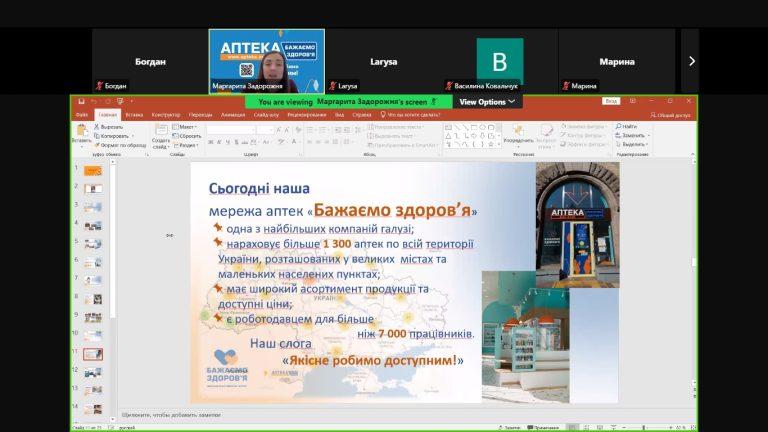Start slideshow from quick access toolbar icon
Viewport: 768px width, 432px height.
tap(120, 101)
